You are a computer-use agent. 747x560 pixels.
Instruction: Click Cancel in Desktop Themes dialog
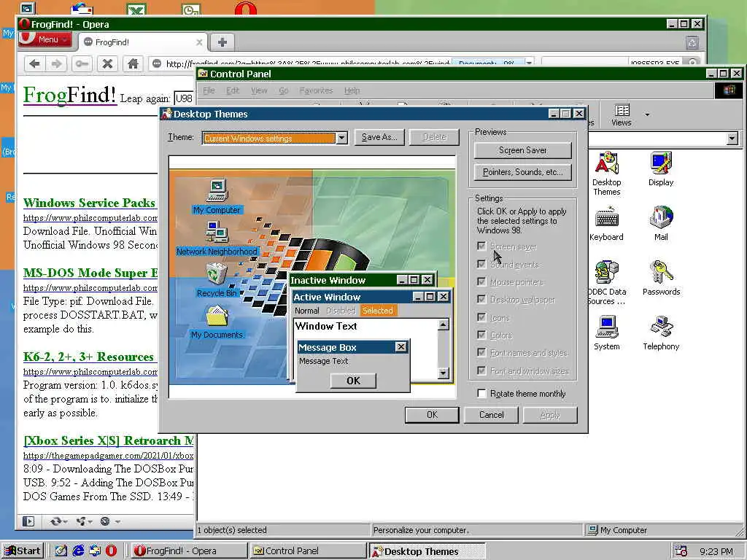(x=491, y=415)
